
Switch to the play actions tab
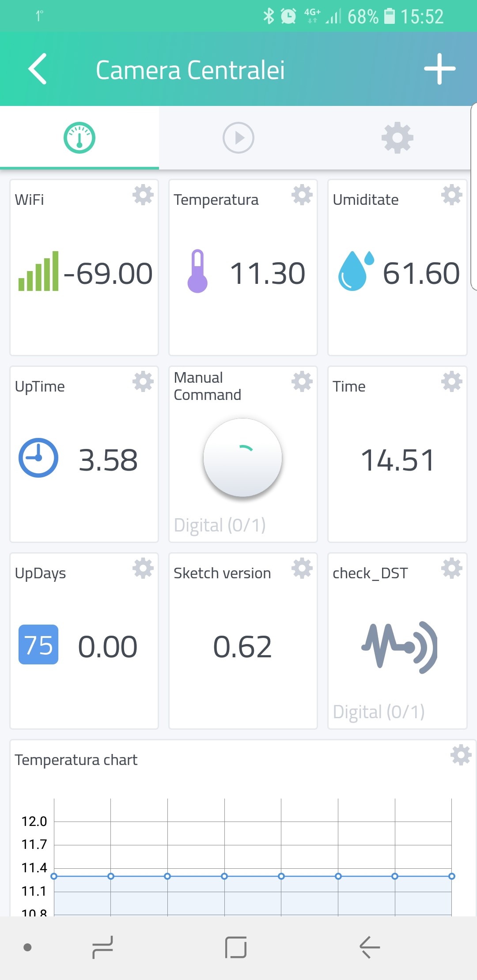point(238,138)
